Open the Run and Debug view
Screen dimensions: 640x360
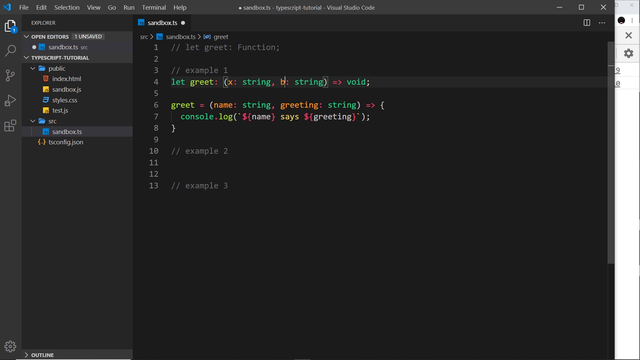(10, 100)
